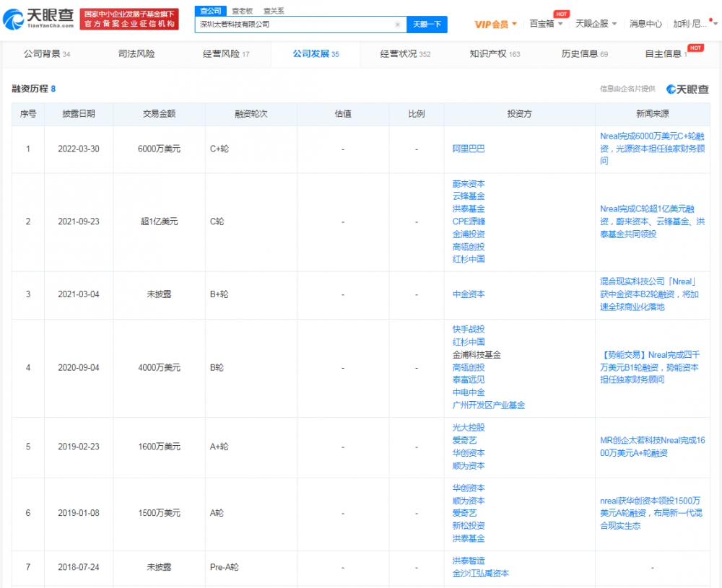
Task: Select the 查公司 search tab
Action: pyautogui.click(x=210, y=11)
